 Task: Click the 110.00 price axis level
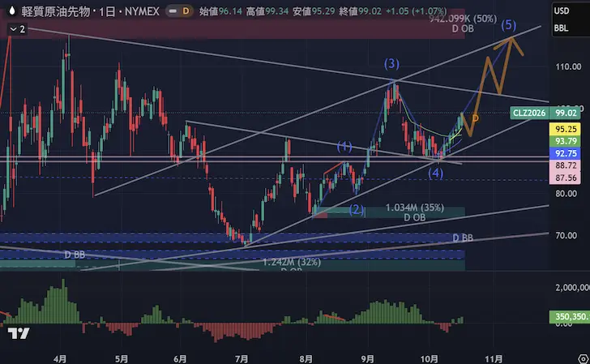[x=568, y=66]
